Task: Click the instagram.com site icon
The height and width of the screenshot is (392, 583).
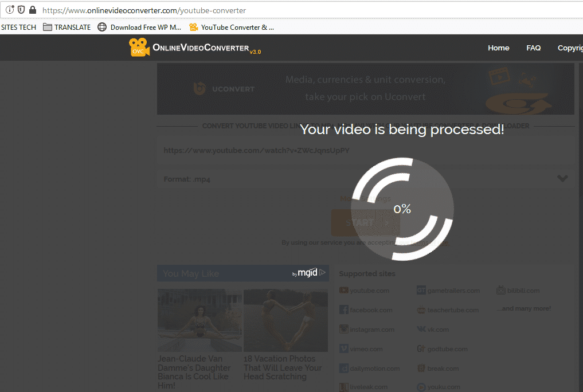Action: tap(343, 329)
